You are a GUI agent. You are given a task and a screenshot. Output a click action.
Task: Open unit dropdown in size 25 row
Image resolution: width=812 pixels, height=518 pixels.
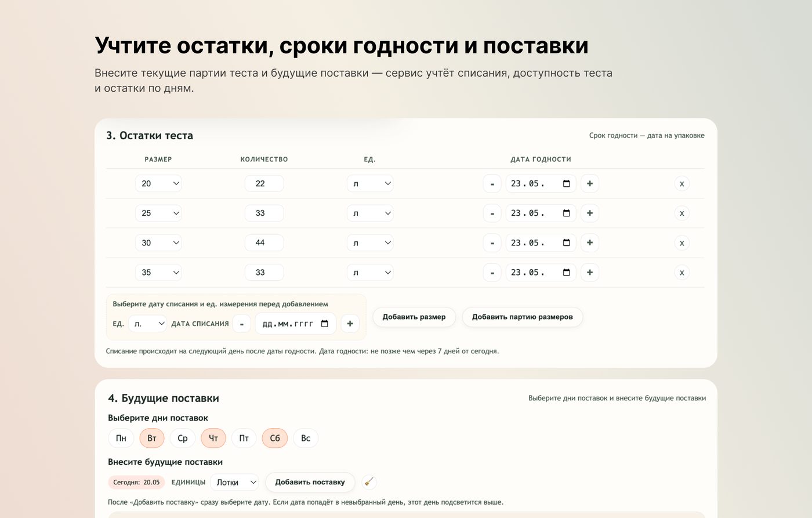click(370, 213)
